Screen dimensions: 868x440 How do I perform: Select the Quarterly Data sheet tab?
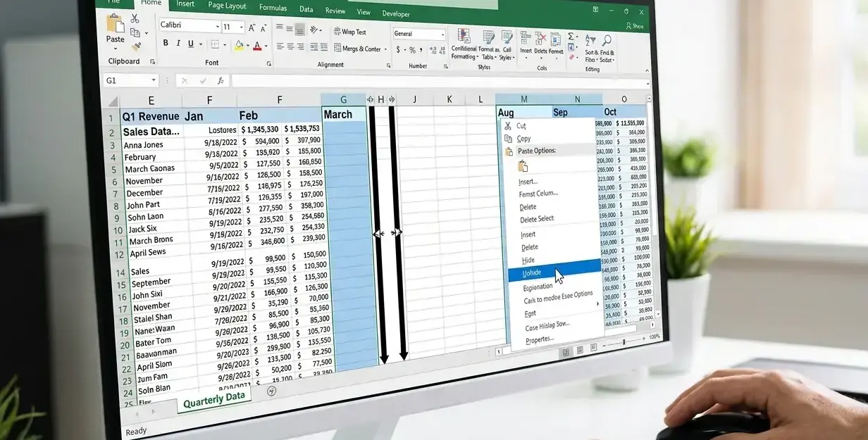214,398
